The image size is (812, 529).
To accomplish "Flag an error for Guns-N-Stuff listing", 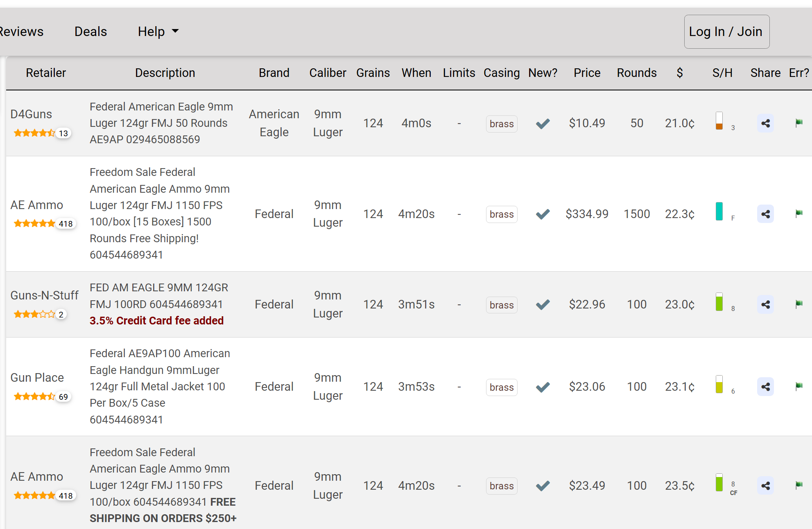I will coord(798,304).
